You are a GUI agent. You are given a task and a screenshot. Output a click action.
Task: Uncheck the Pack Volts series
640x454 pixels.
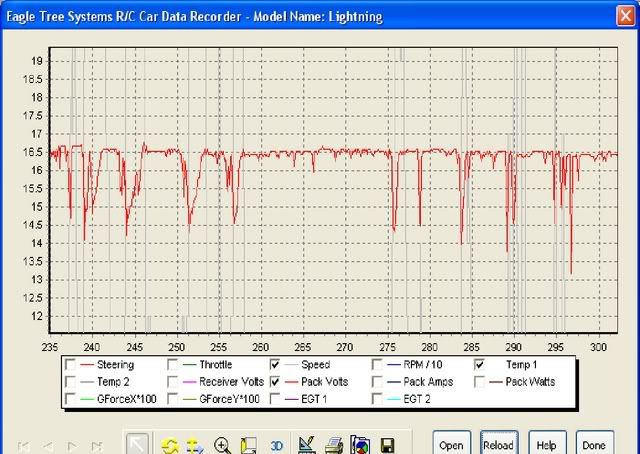point(276,382)
